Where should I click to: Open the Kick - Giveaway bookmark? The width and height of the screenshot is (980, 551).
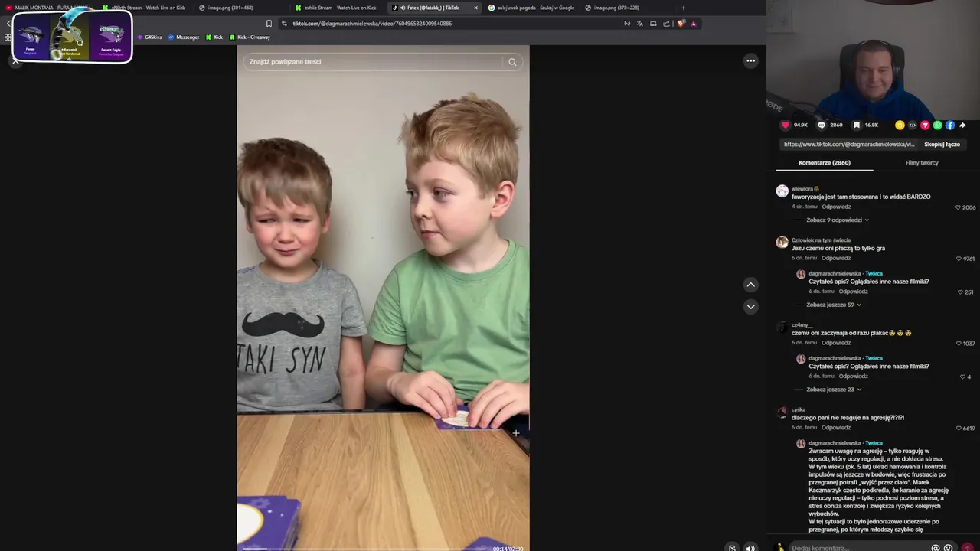[x=250, y=37]
